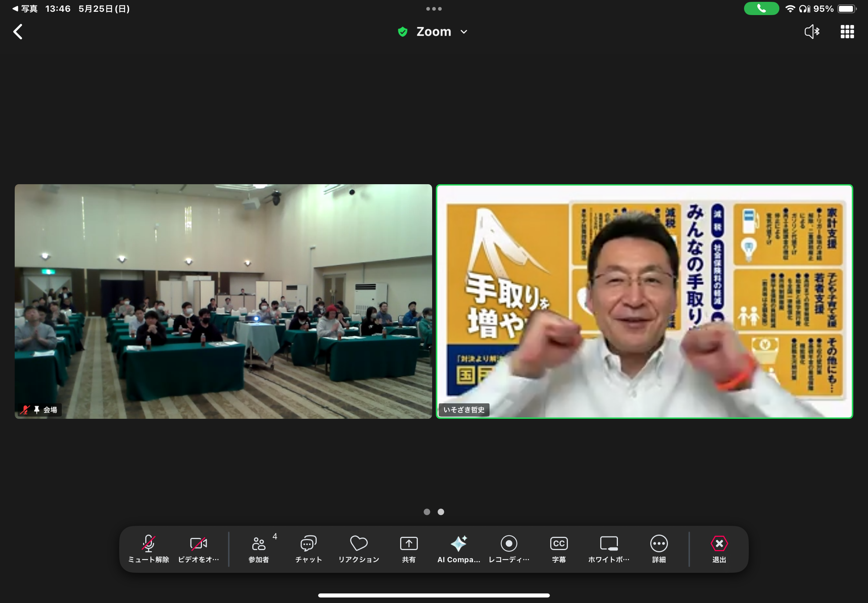Switch to the first page dot
The height and width of the screenshot is (603, 868).
pyautogui.click(x=427, y=511)
